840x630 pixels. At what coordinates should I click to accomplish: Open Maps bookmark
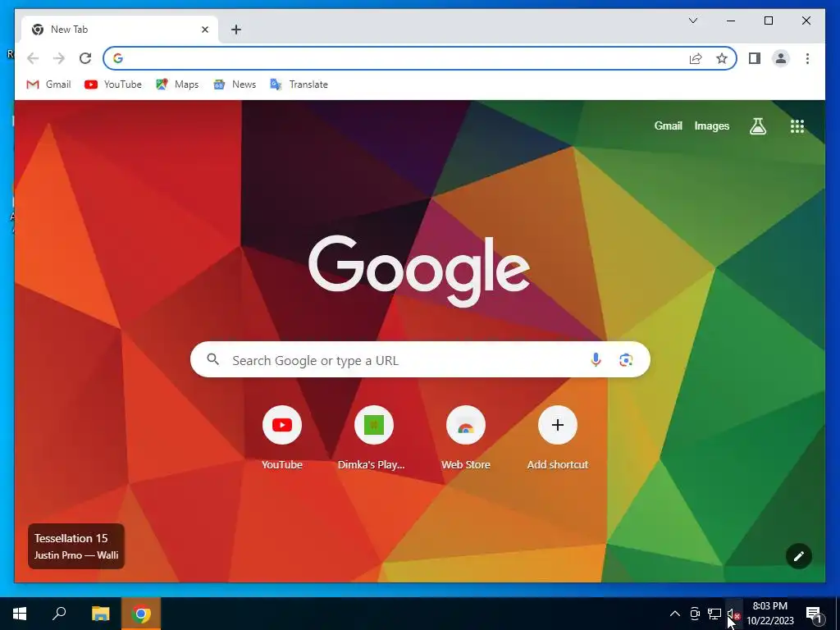click(177, 84)
